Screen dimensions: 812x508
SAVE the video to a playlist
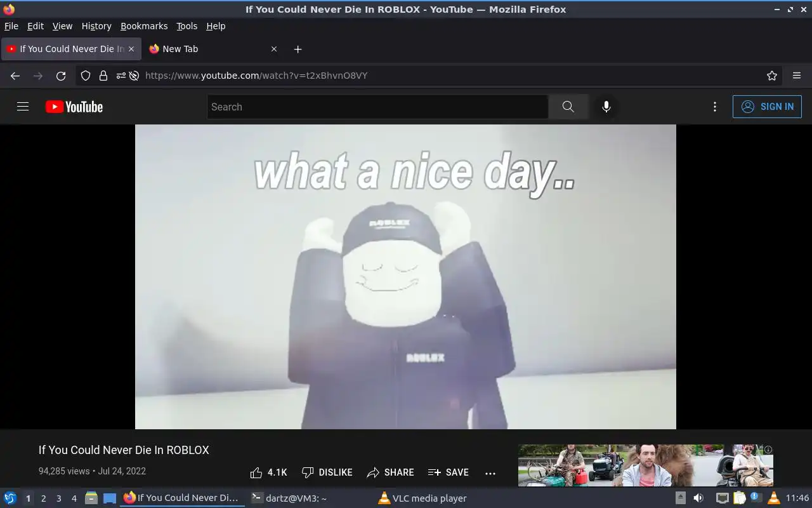449,472
